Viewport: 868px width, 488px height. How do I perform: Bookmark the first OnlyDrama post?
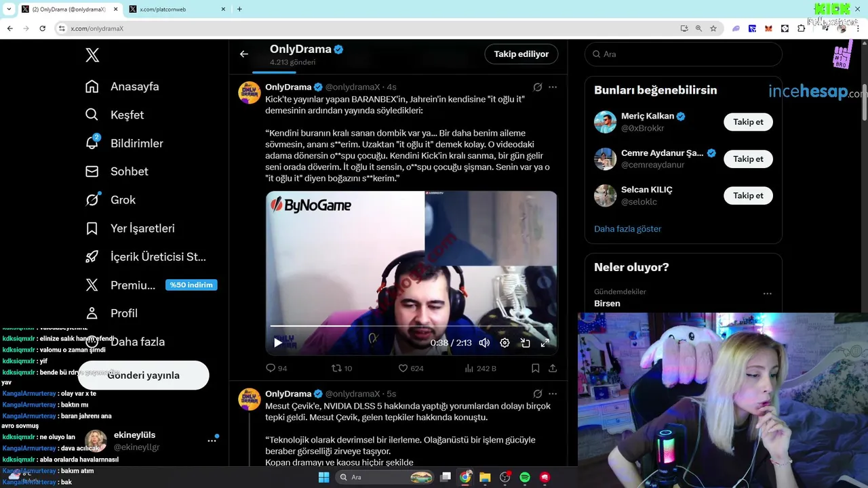(x=535, y=368)
